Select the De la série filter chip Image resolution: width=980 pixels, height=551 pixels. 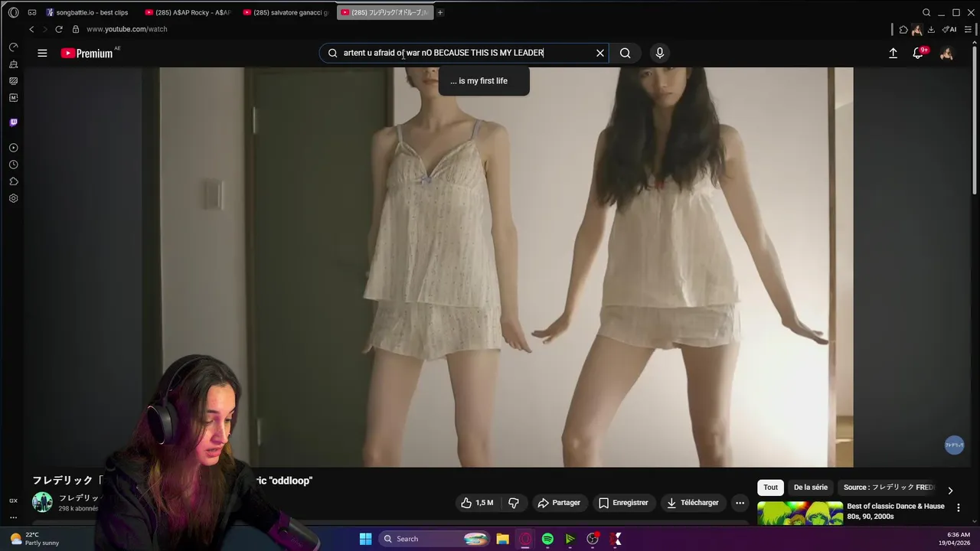[810, 487]
